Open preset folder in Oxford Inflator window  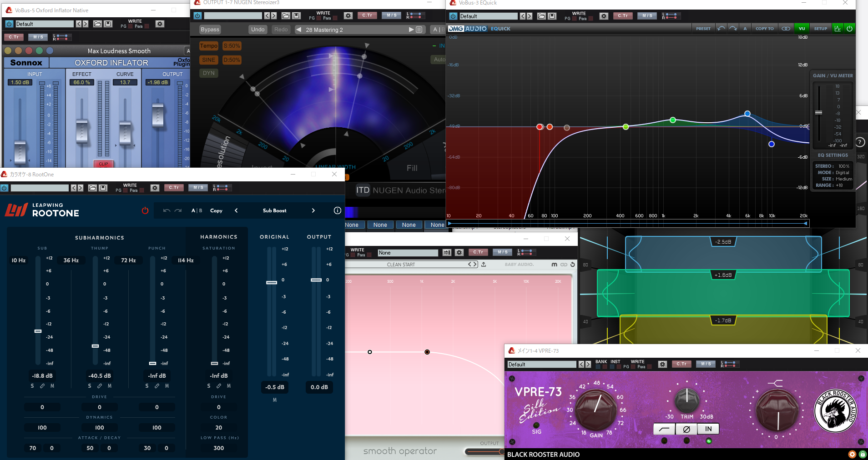[97, 24]
